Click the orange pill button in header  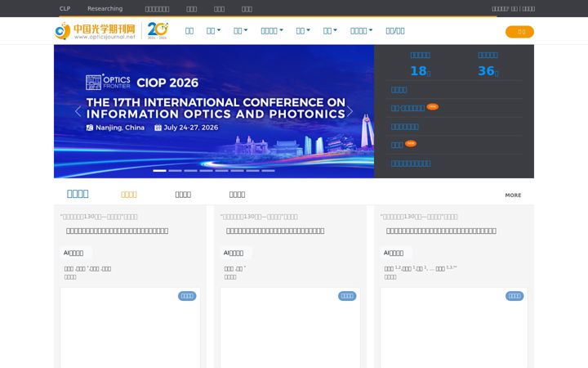coord(519,32)
